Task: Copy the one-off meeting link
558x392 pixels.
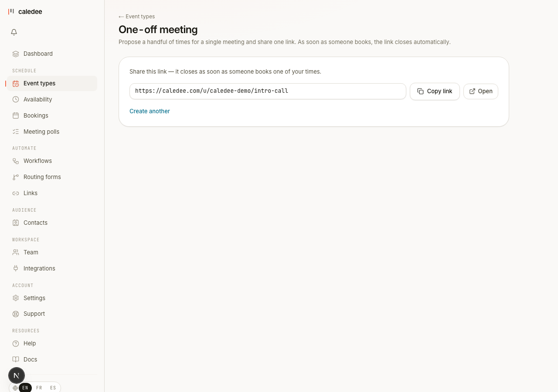Action: click(435, 91)
